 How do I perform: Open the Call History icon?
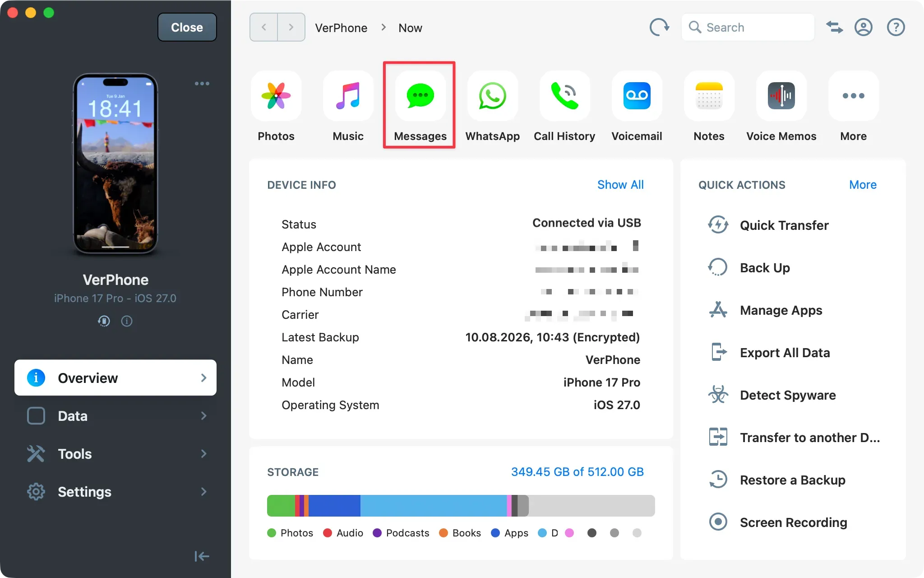(x=565, y=96)
